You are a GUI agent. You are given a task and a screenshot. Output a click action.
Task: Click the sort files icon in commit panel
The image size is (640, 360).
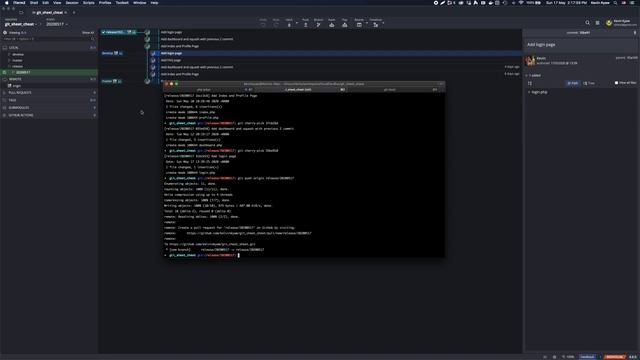530,83
